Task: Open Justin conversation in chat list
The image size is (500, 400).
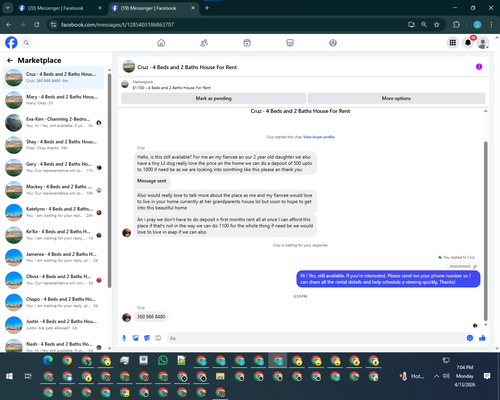Action: coord(54,325)
